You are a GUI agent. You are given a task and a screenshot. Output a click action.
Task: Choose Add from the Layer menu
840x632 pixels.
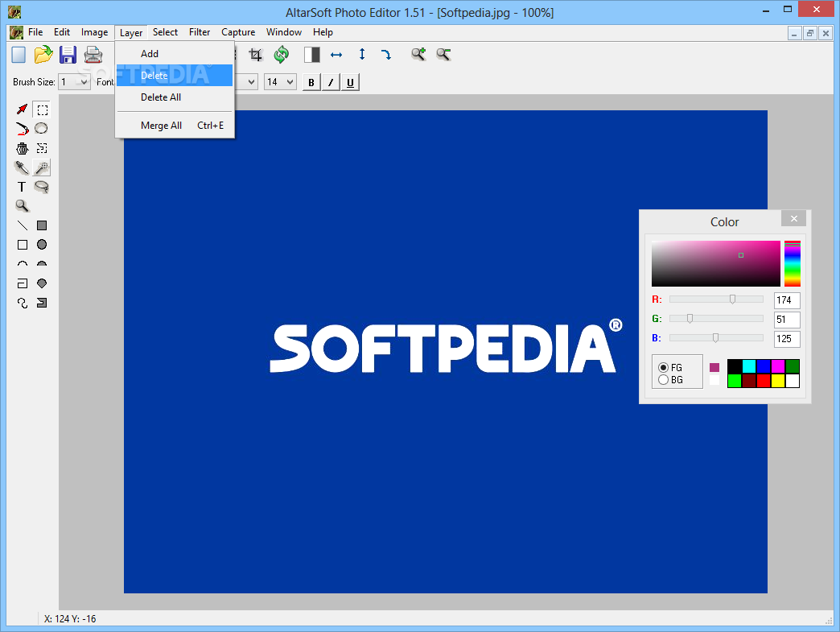click(175, 54)
